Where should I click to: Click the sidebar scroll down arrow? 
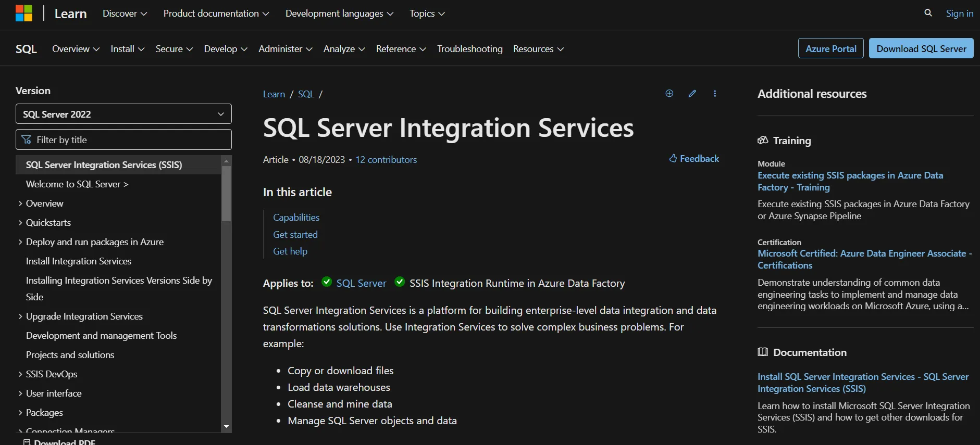pyautogui.click(x=226, y=427)
